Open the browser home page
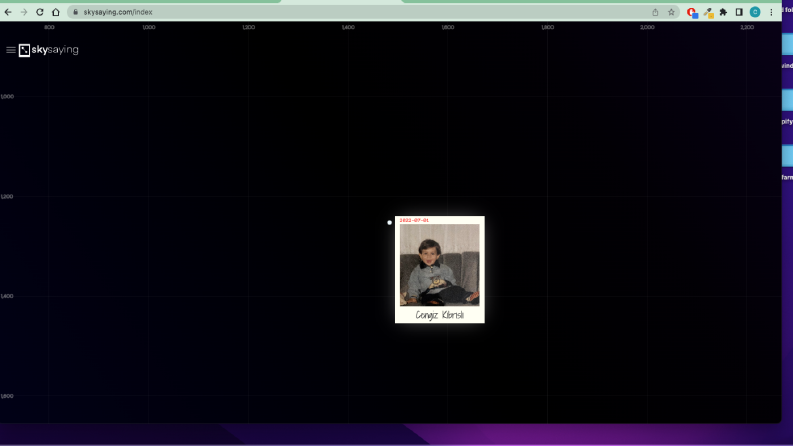793x446 pixels. coord(56,12)
